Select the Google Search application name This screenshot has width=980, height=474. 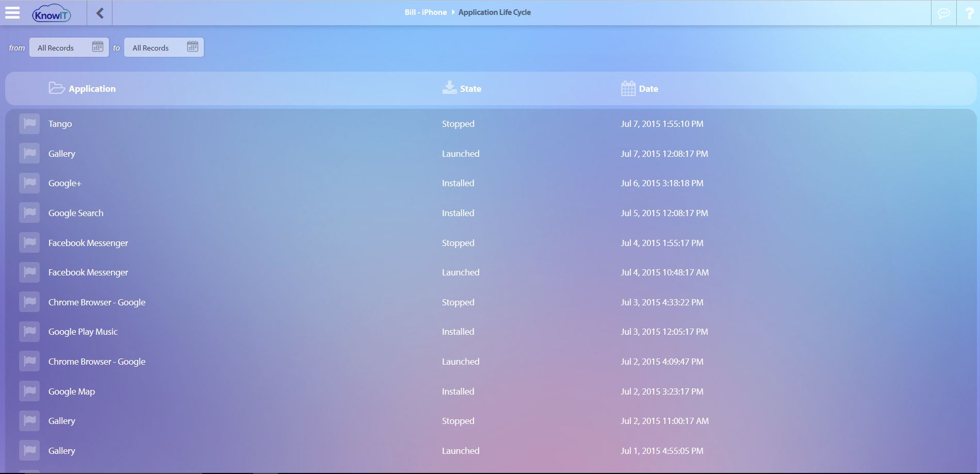click(76, 213)
